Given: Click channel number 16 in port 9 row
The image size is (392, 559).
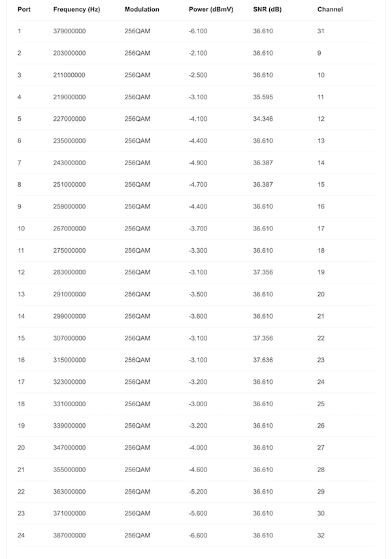Looking at the screenshot, I should coord(321,206).
